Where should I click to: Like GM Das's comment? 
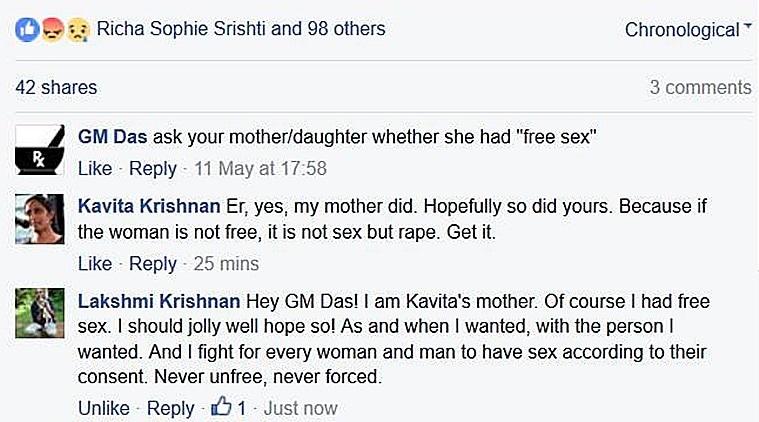(95, 168)
